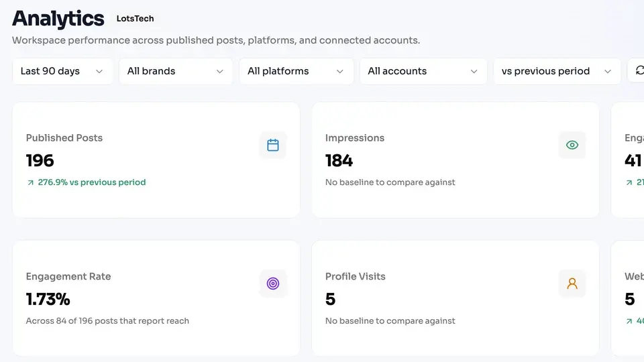
Task: Click the Profile Visits value 5
Action: pyautogui.click(x=330, y=299)
